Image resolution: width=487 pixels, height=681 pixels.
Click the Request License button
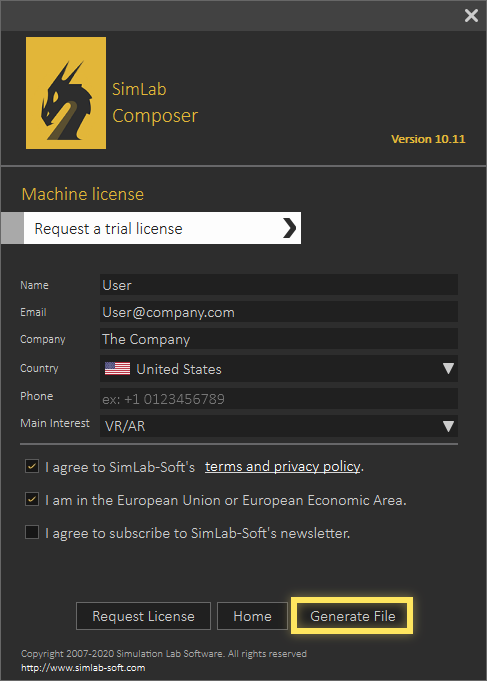[143, 616]
